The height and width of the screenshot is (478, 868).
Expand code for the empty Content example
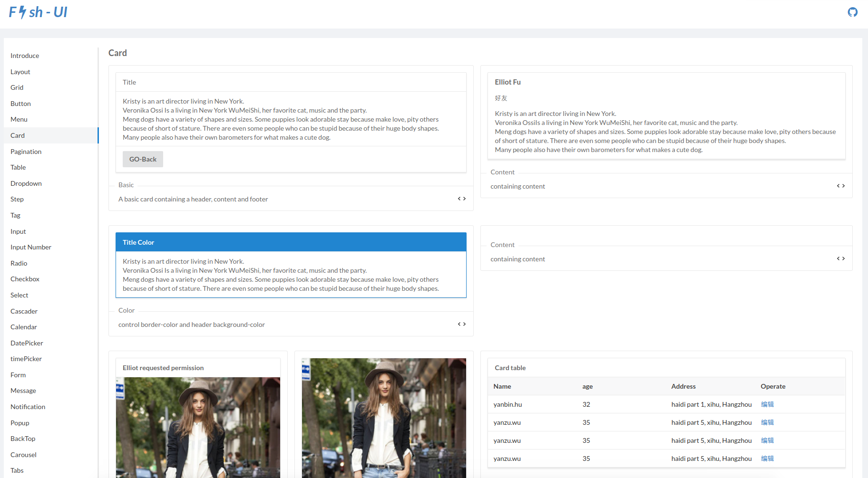(x=840, y=258)
